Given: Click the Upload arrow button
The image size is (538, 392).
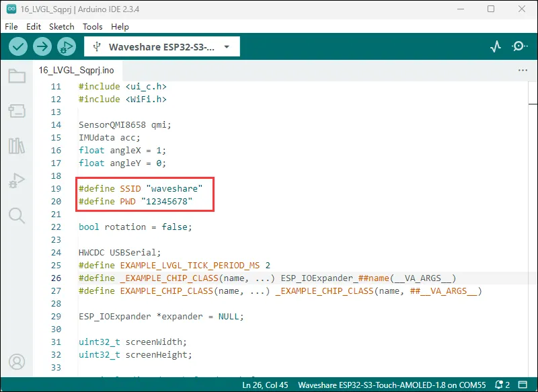Looking at the screenshot, I should (x=42, y=46).
